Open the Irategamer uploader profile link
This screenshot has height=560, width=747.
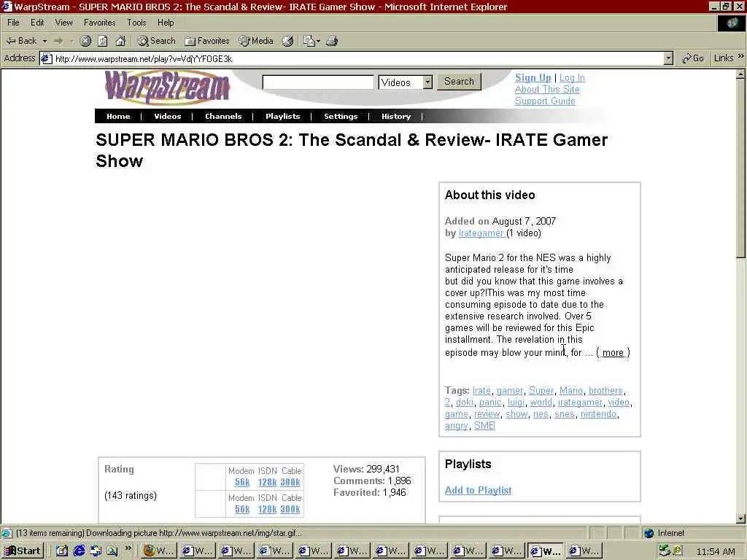pyautogui.click(x=481, y=233)
